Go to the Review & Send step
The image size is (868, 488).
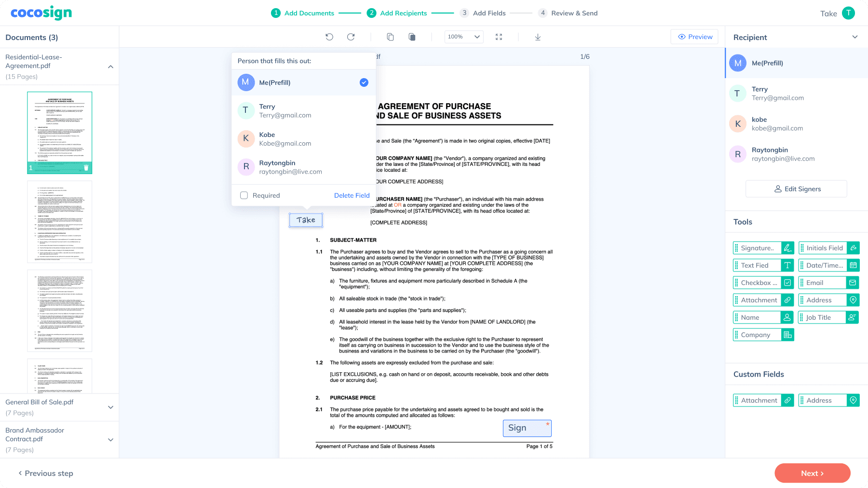pos(568,13)
